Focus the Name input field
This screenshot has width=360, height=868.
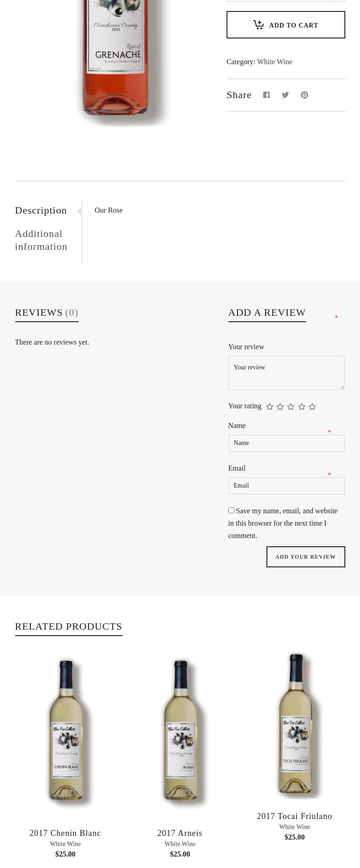click(x=286, y=443)
